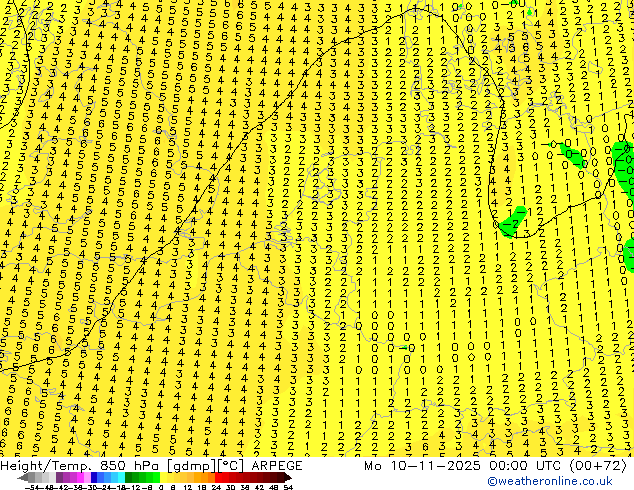Click the temperature color scale legend bar
Screen dimensions: 634x490
pyautogui.click(x=155, y=477)
